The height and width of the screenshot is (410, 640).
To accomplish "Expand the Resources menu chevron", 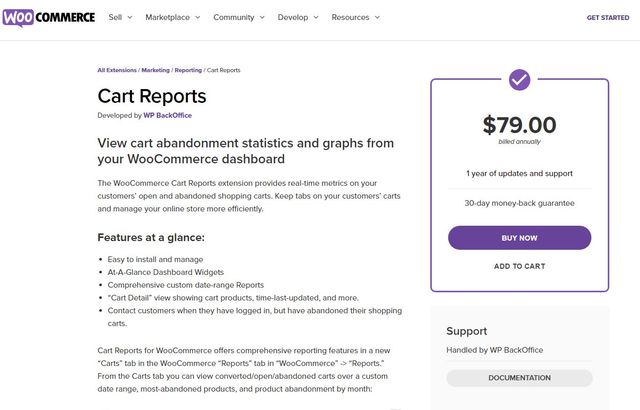I will tap(377, 18).
